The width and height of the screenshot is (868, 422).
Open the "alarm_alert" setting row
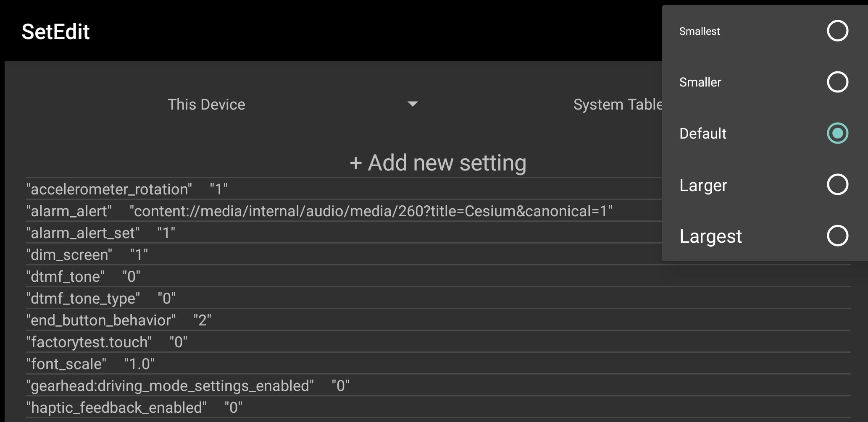point(438,210)
